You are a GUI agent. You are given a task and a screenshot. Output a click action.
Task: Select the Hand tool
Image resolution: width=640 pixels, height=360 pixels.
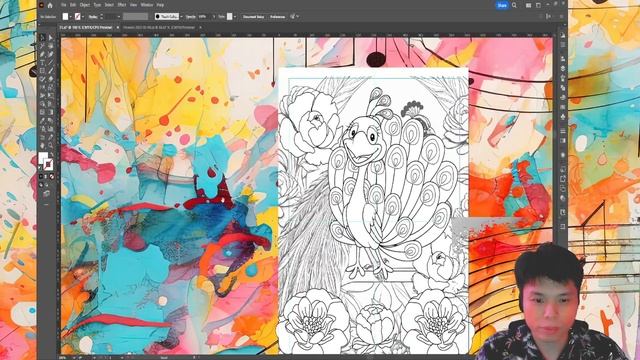(x=42, y=146)
